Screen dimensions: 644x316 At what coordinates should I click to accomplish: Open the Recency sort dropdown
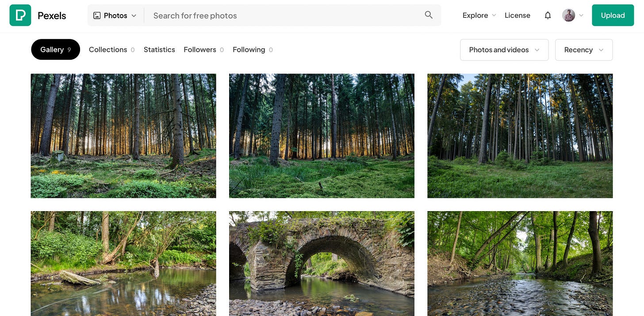584,50
